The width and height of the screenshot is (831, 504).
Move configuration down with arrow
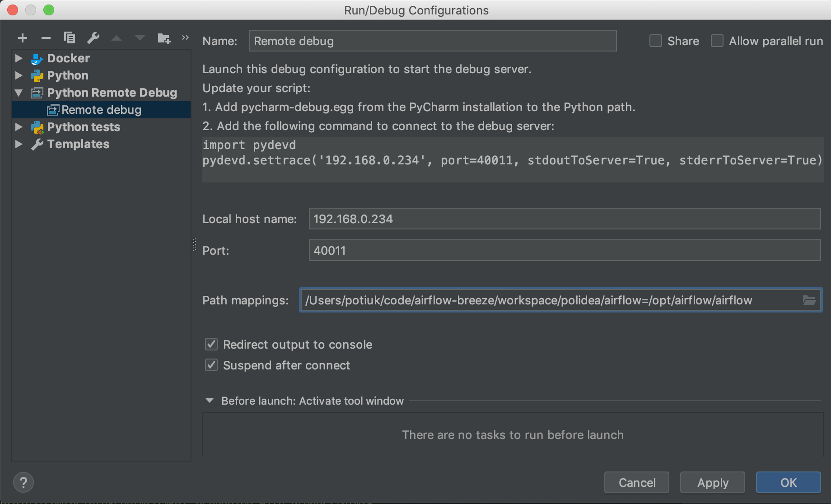click(140, 38)
